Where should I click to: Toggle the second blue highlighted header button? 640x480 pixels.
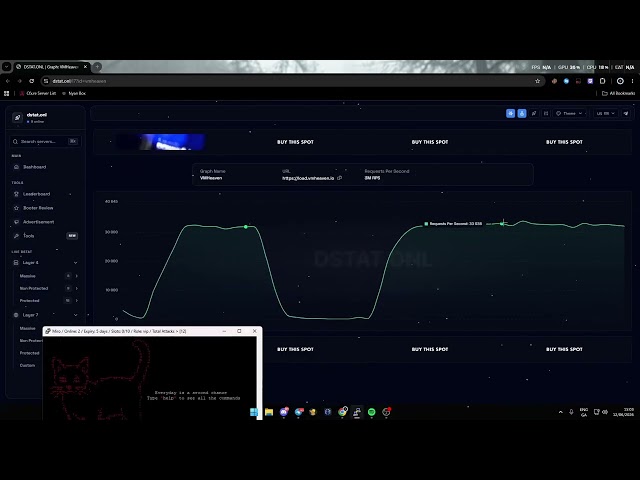[x=522, y=113]
